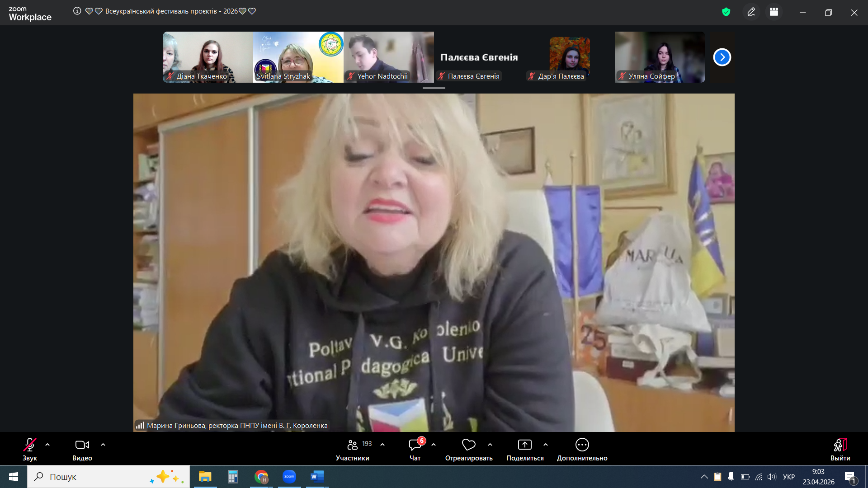The height and width of the screenshot is (488, 868).
Task: Click the Поделиться share screen icon
Action: [524, 445]
